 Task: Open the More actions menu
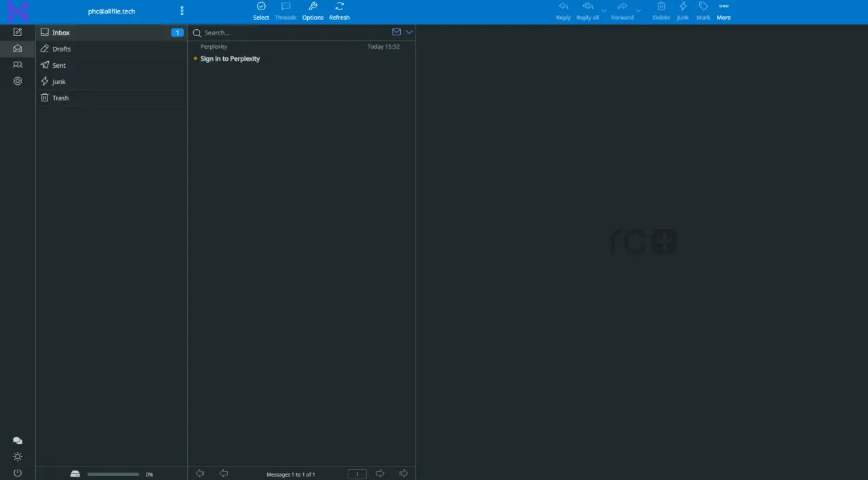(x=724, y=11)
